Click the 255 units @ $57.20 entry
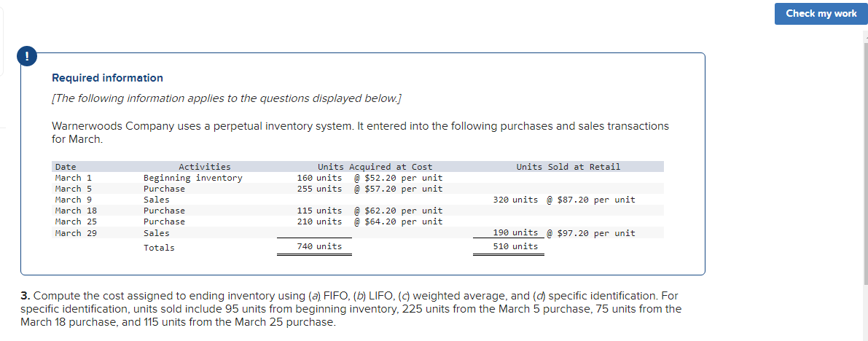 click(370, 189)
